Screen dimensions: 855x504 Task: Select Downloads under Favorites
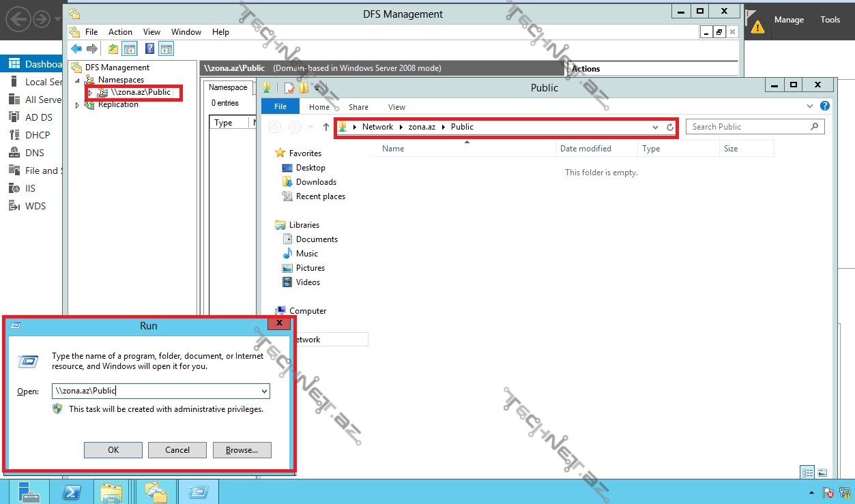tap(316, 182)
